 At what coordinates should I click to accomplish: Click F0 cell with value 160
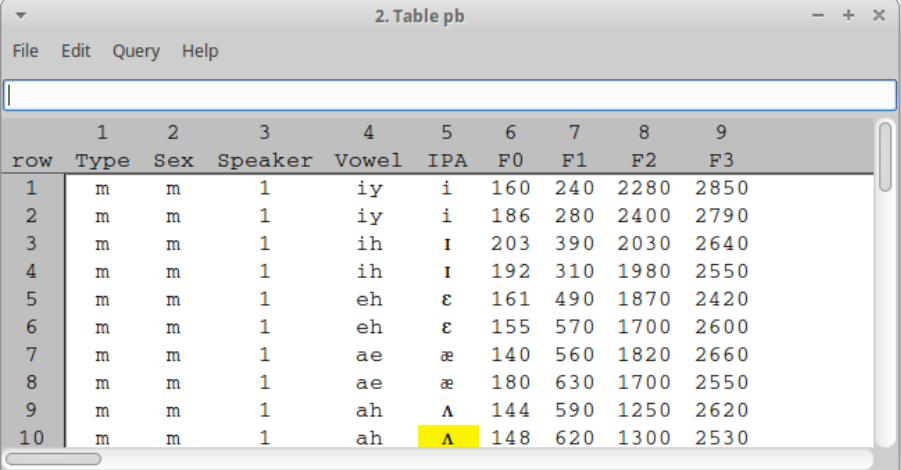pos(510,188)
